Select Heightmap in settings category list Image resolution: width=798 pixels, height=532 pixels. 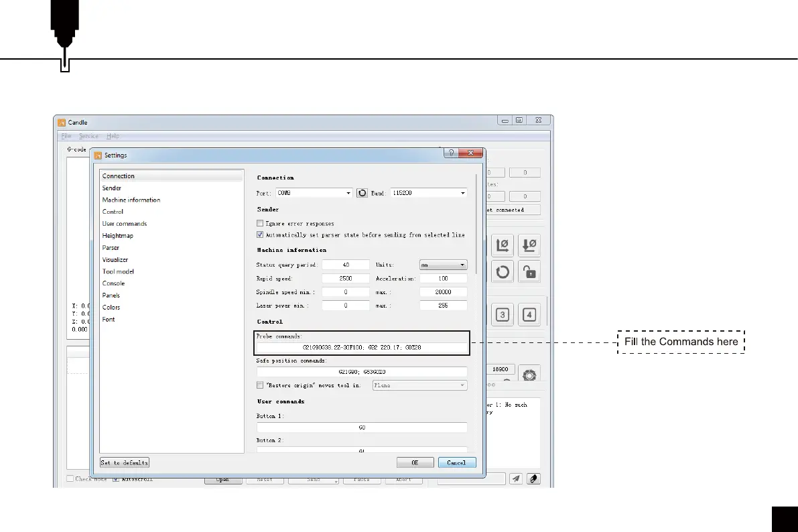tap(117, 236)
